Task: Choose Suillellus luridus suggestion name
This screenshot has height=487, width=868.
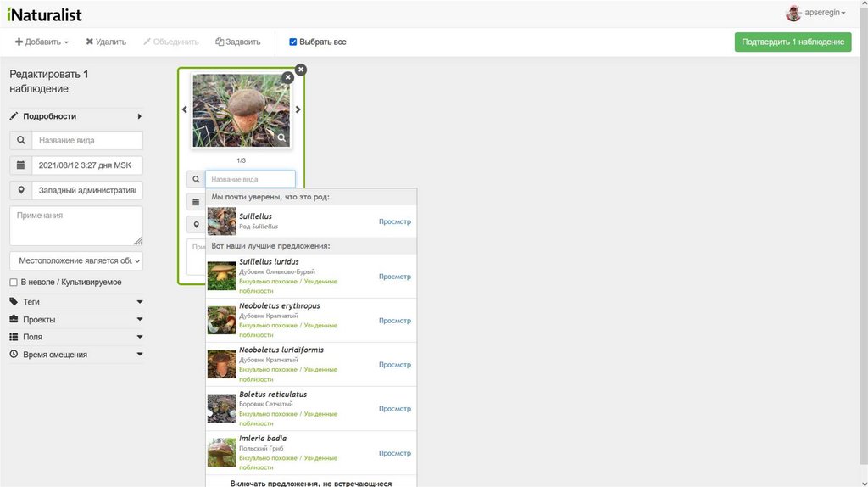Action: (269, 261)
